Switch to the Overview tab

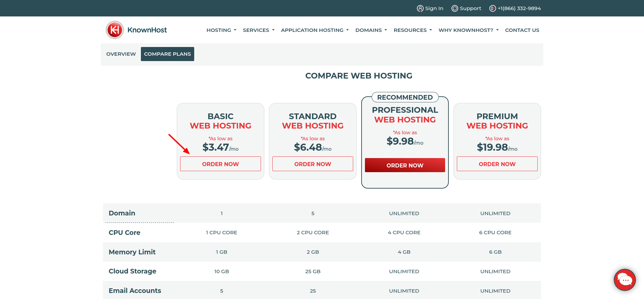click(x=121, y=54)
